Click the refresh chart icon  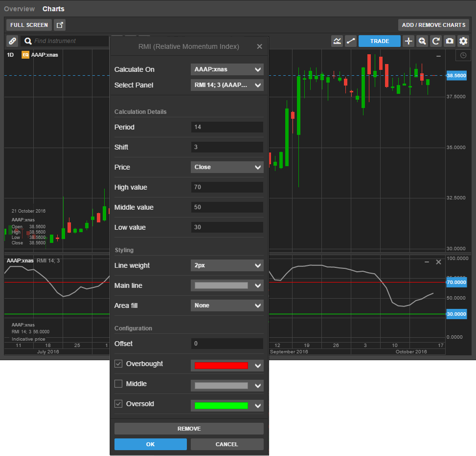(x=436, y=41)
